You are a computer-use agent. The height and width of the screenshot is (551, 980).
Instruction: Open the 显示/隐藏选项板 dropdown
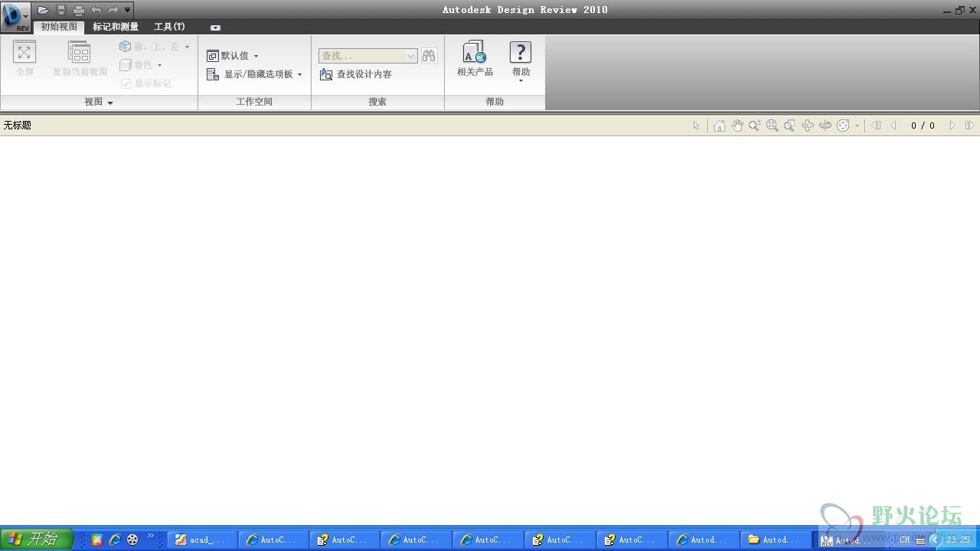[x=255, y=74]
